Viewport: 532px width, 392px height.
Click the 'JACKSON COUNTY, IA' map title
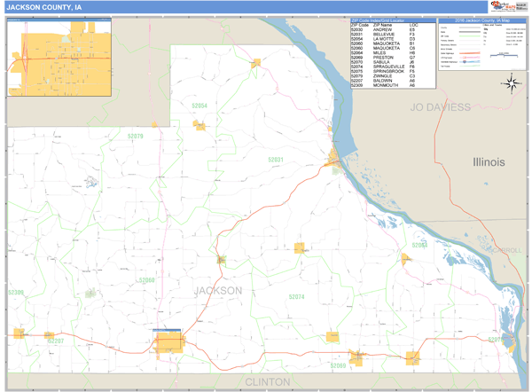pos(44,7)
